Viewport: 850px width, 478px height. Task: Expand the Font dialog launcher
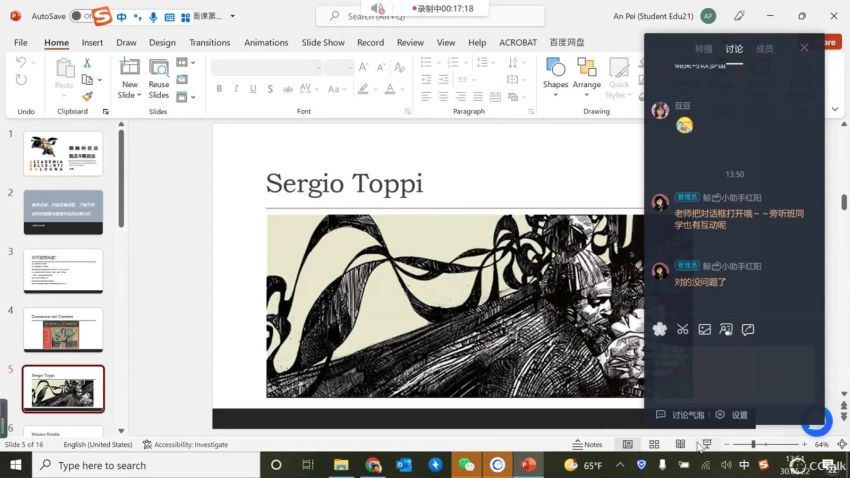pyautogui.click(x=407, y=112)
